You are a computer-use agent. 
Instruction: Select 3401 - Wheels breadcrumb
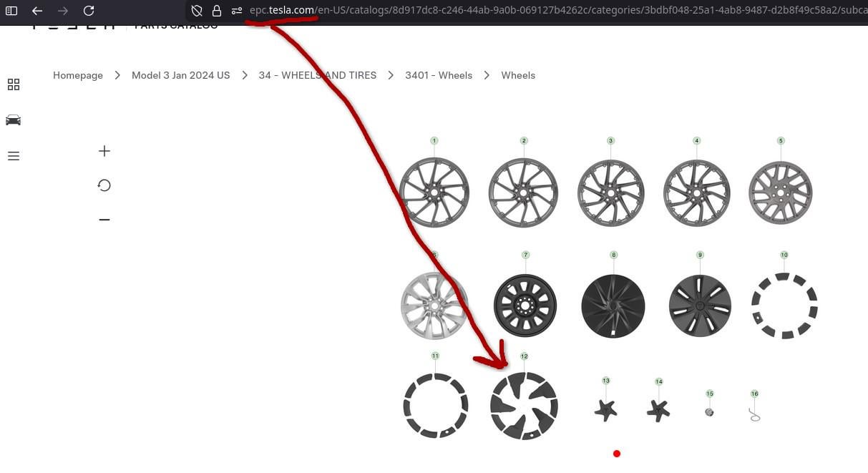[x=438, y=75]
